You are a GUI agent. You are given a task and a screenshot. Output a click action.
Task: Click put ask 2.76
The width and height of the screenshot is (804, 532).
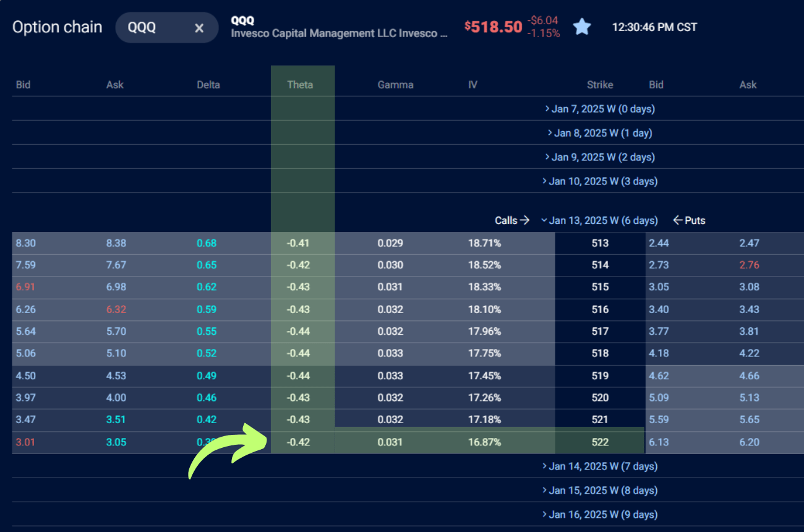point(749,265)
